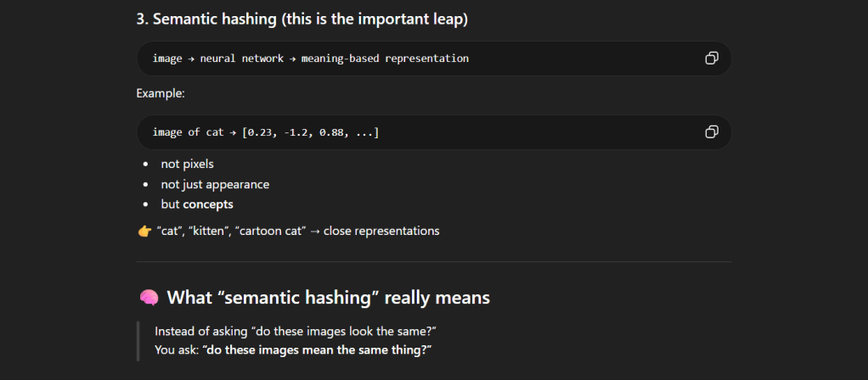Click the "not just appearance" bullet item
The width and height of the screenshot is (868, 380).
click(215, 184)
